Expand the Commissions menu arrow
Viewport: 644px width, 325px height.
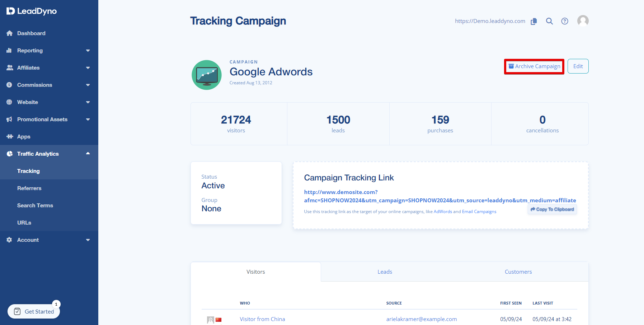pos(88,85)
